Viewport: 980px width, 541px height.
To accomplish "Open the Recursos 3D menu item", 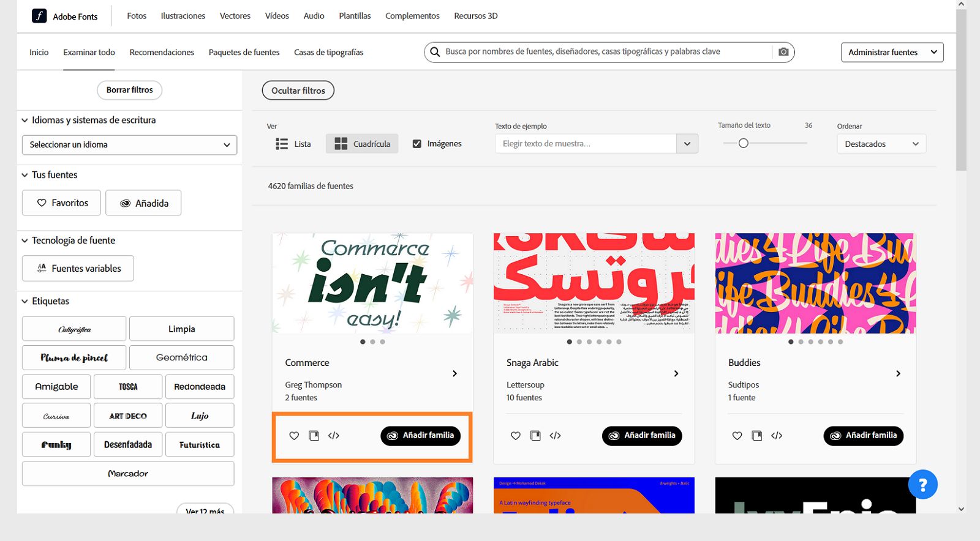I will pos(476,16).
